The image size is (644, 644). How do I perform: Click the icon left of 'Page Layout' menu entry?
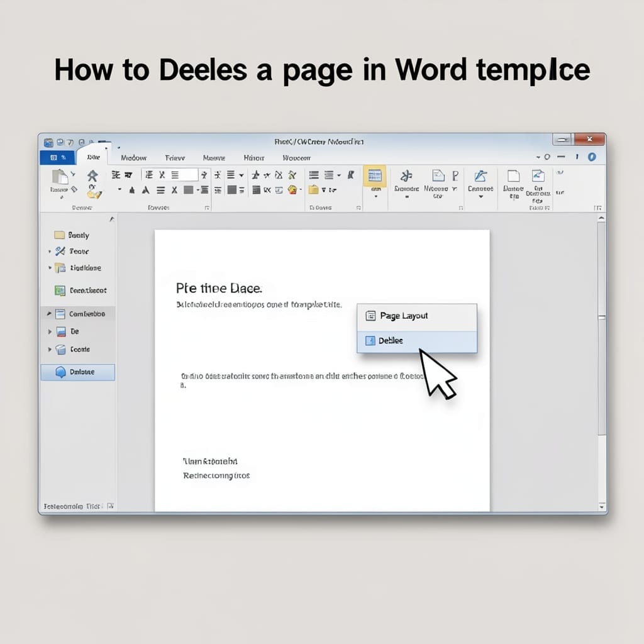pos(370,316)
